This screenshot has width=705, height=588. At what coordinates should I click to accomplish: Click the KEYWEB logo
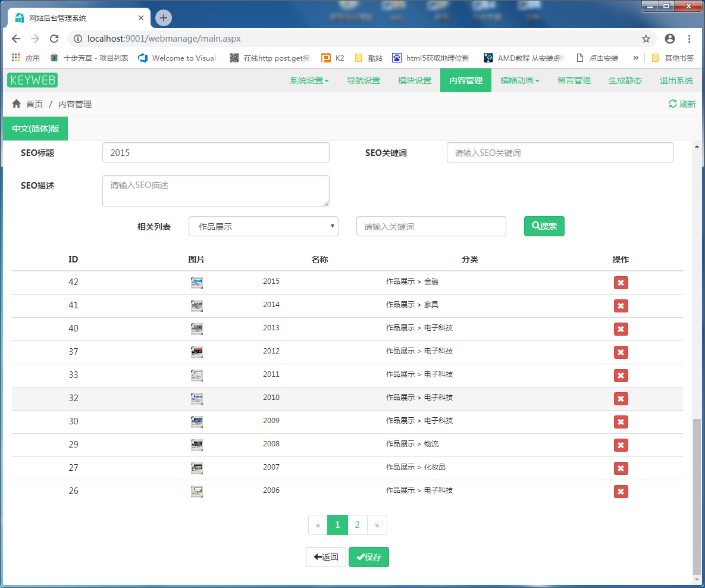coord(32,80)
